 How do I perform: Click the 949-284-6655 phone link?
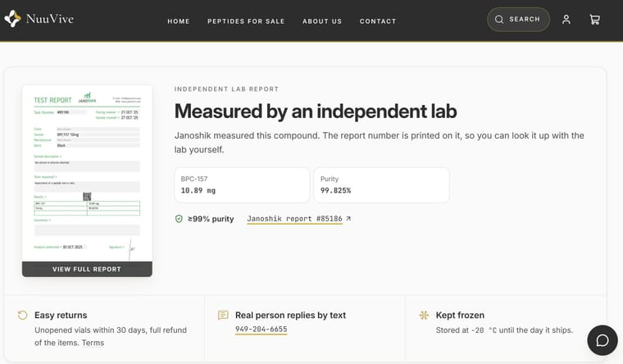click(x=261, y=329)
